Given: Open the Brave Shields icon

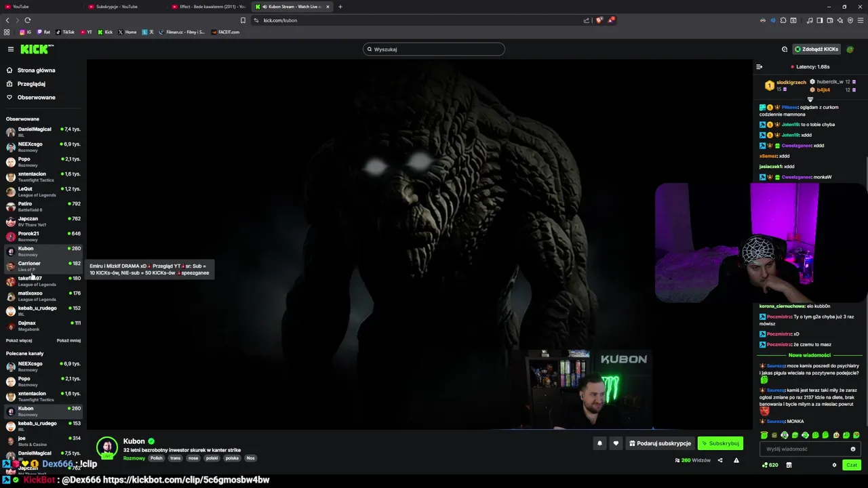Looking at the screenshot, I should 599,20.
